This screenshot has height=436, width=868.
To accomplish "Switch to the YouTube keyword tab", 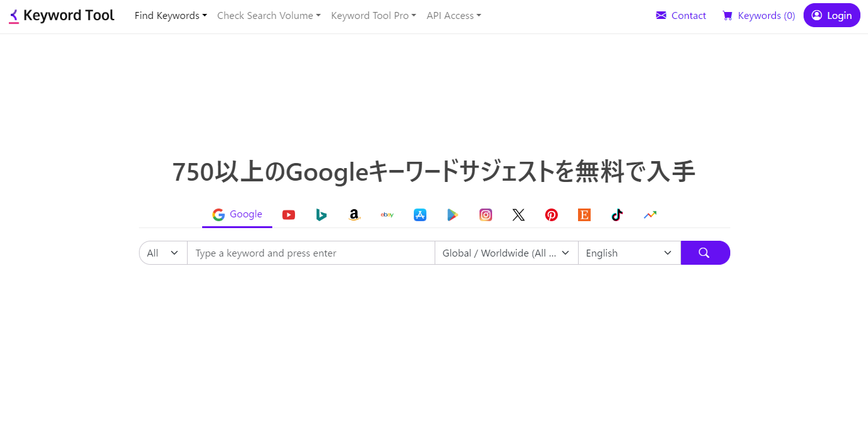I will point(289,215).
